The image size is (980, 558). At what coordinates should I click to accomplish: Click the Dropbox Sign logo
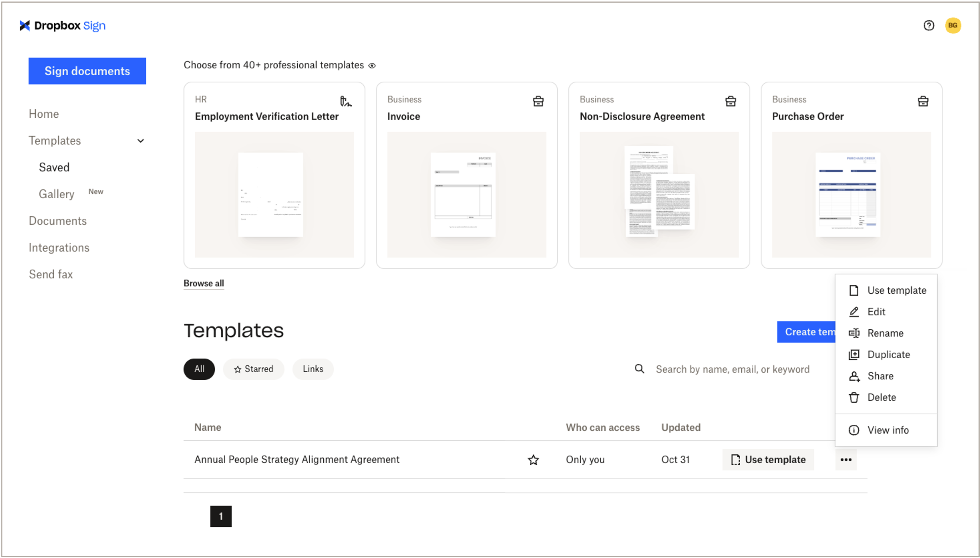(62, 25)
